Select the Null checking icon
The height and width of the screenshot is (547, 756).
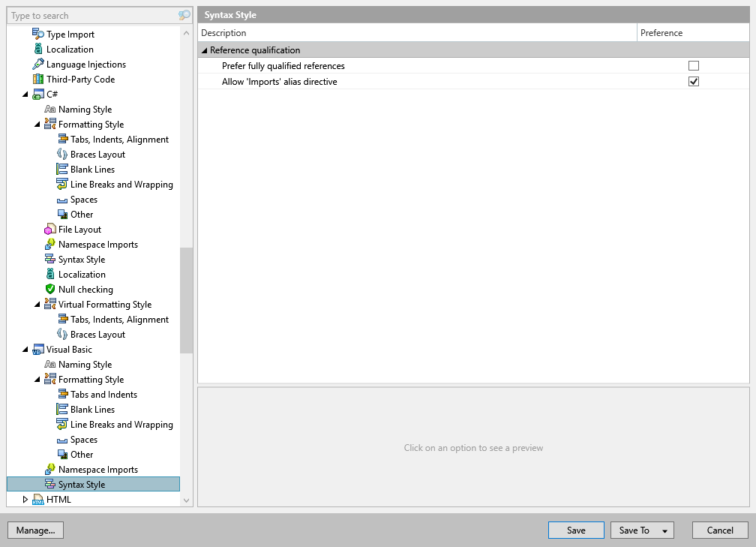pos(49,289)
